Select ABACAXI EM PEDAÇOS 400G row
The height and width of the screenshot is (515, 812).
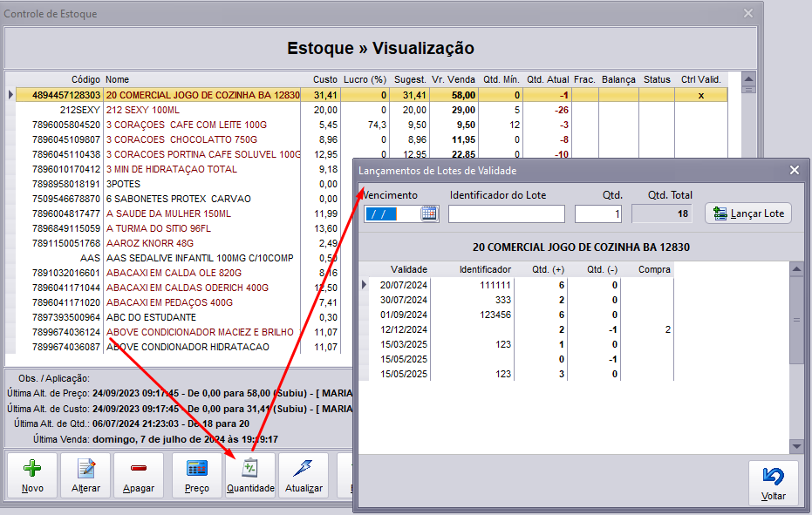click(x=184, y=302)
